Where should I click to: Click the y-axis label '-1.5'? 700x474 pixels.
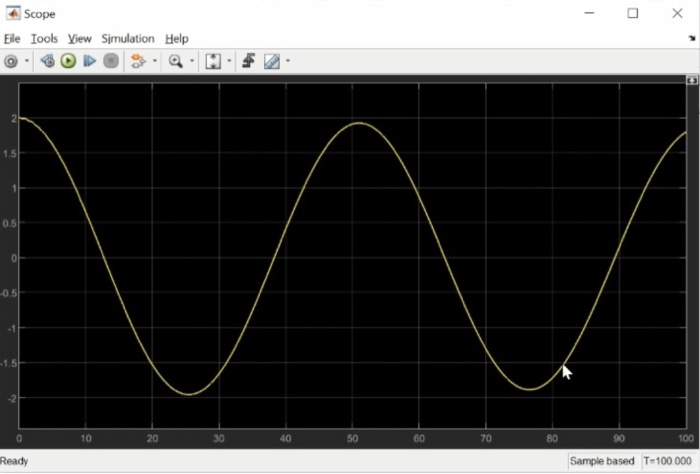point(8,363)
